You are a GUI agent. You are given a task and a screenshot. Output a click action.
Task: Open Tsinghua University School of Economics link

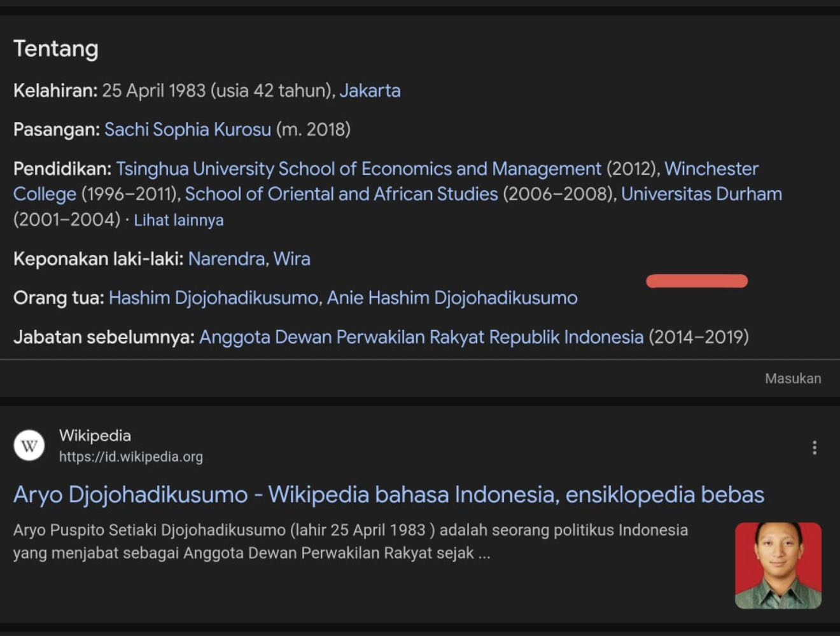coord(358,169)
